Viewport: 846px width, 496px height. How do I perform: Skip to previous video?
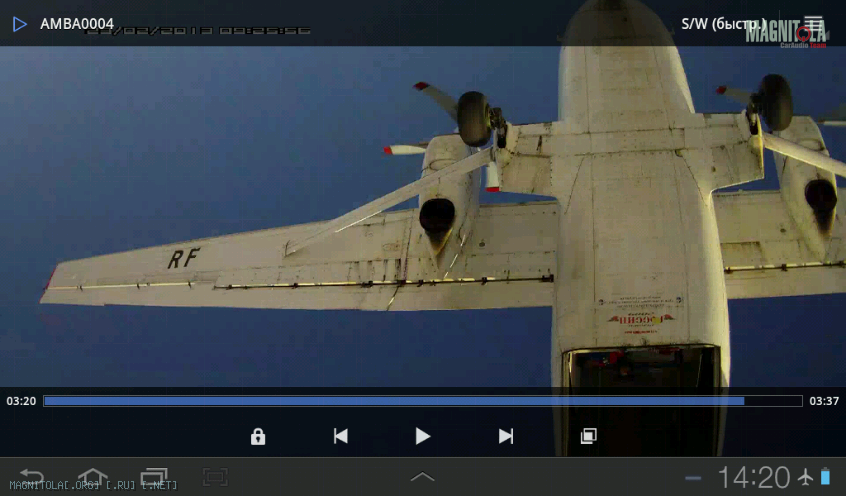coord(340,436)
